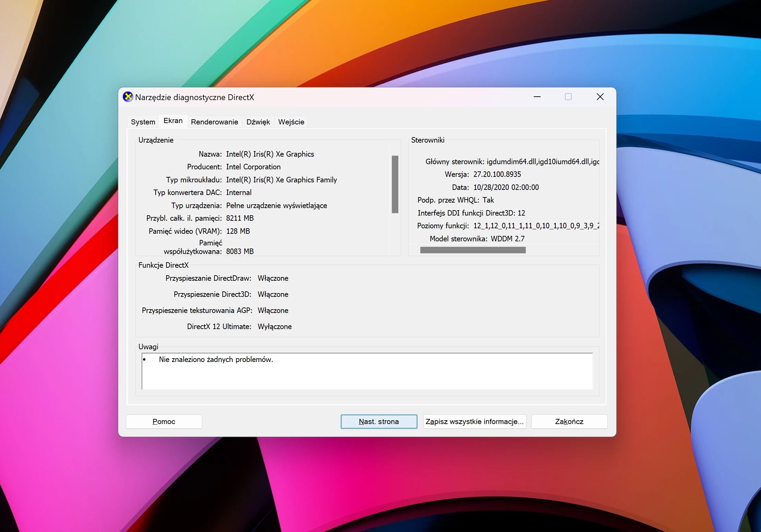This screenshot has height=532, width=761.
Task: Click the AGP teksturowania Włączone value
Action: pos(273,311)
